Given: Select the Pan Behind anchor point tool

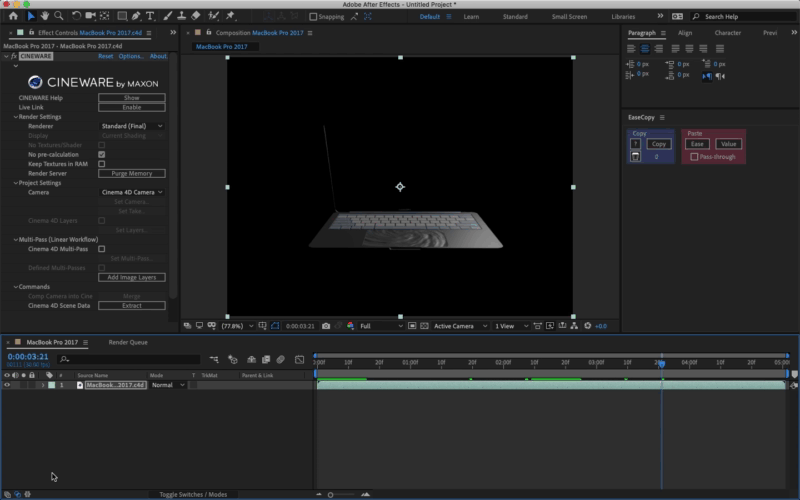Looking at the screenshot, I should click(105, 16).
